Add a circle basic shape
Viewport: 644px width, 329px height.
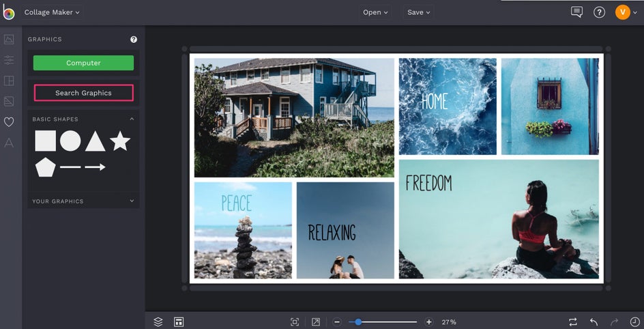[x=70, y=141]
